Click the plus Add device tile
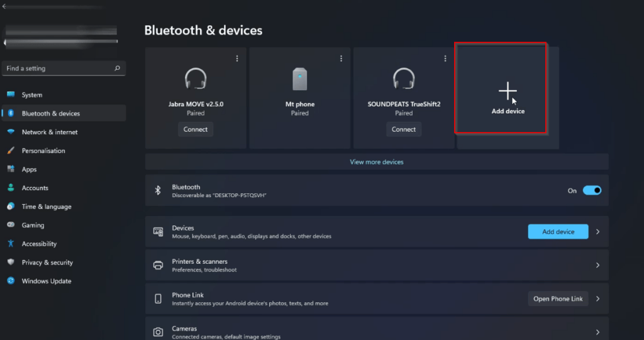644x340 pixels. tap(508, 98)
